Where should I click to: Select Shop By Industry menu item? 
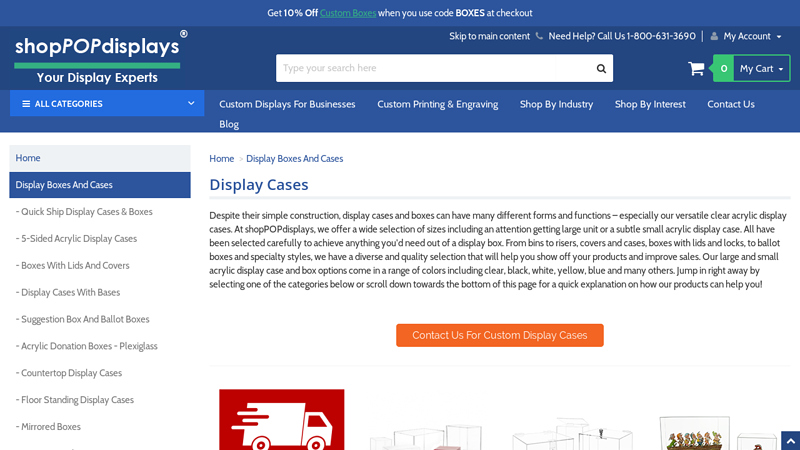pyautogui.click(x=556, y=104)
